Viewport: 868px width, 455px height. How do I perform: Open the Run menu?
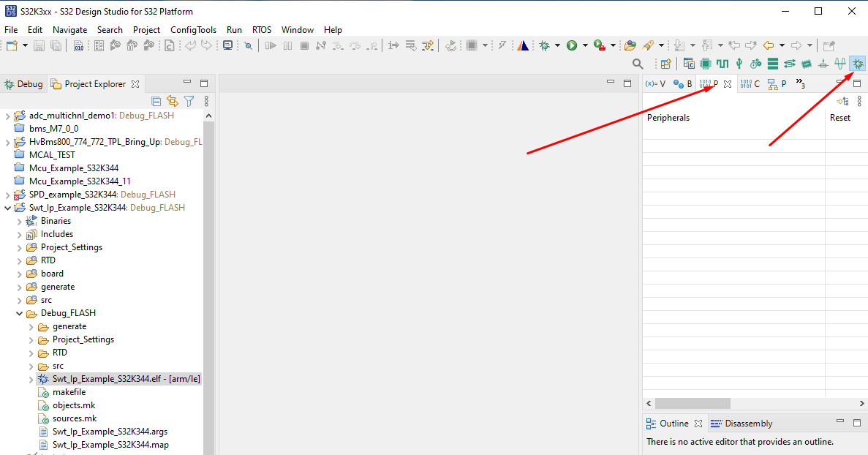(x=234, y=30)
